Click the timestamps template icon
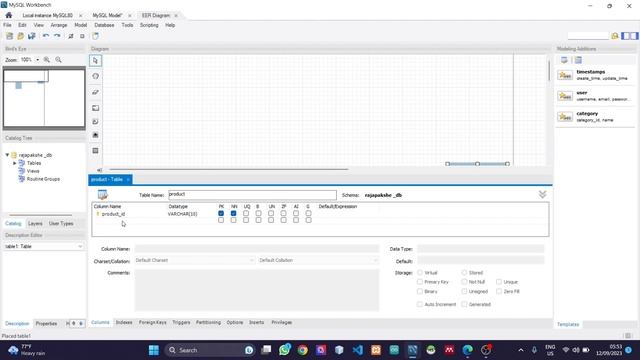Viewport: 640px width, 360px height. (x=565, y=75)
